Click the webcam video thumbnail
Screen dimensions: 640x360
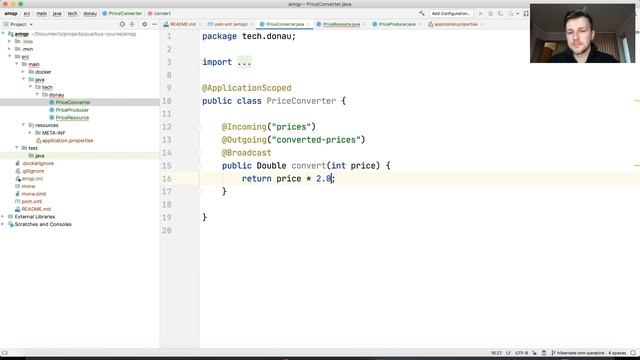click(x=582, y=33)
